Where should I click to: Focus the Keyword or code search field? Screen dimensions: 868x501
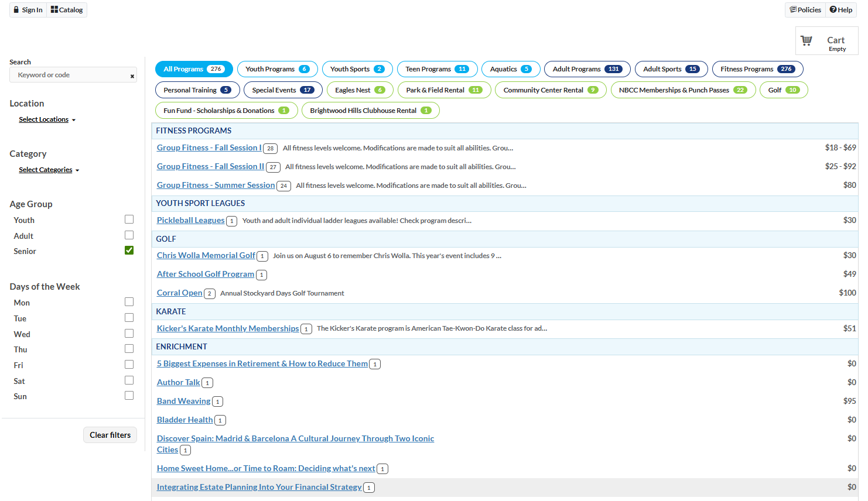click(x=73, y=75)
